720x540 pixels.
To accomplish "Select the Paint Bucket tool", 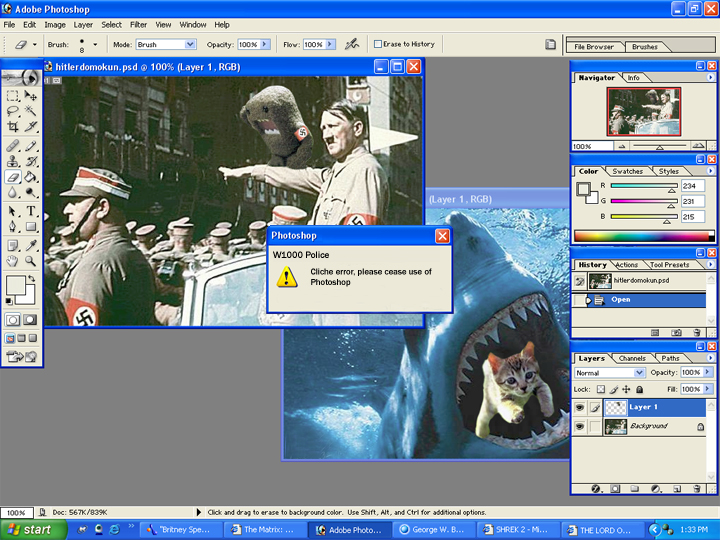I will (30, 177).
